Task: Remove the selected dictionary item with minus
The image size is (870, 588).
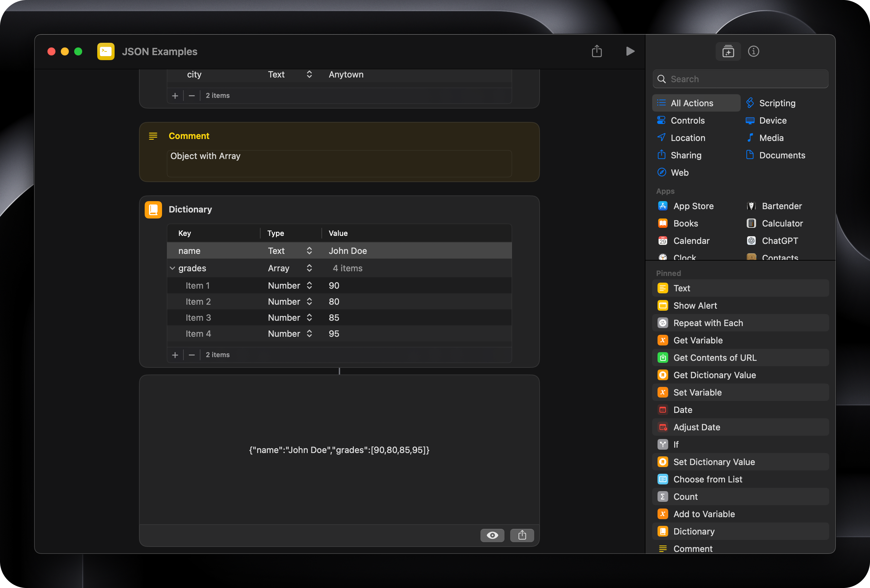Action: click(x=192, y=355)
